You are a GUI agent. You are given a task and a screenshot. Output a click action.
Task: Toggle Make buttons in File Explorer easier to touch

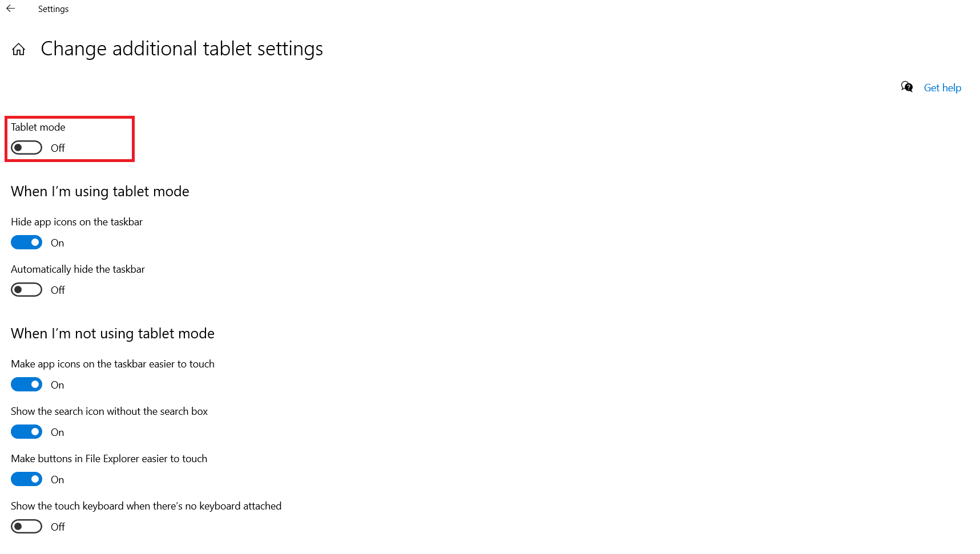[x=26, y=479]
